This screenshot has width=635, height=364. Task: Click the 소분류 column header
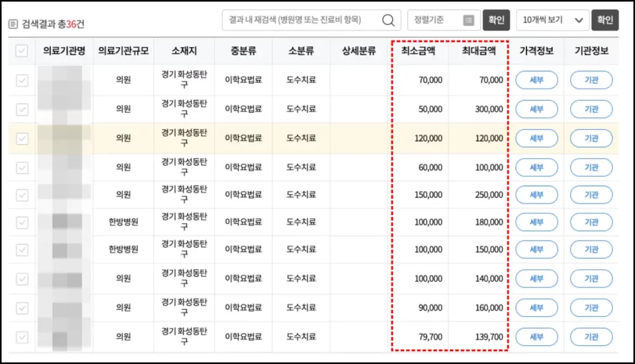(x=301, y=51)
